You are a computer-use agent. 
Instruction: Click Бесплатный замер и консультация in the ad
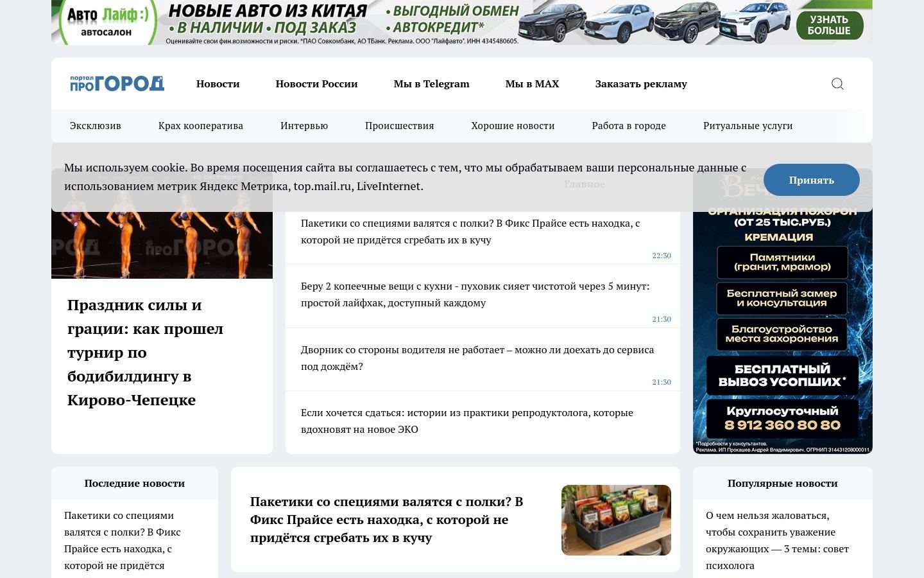point(782,298)
